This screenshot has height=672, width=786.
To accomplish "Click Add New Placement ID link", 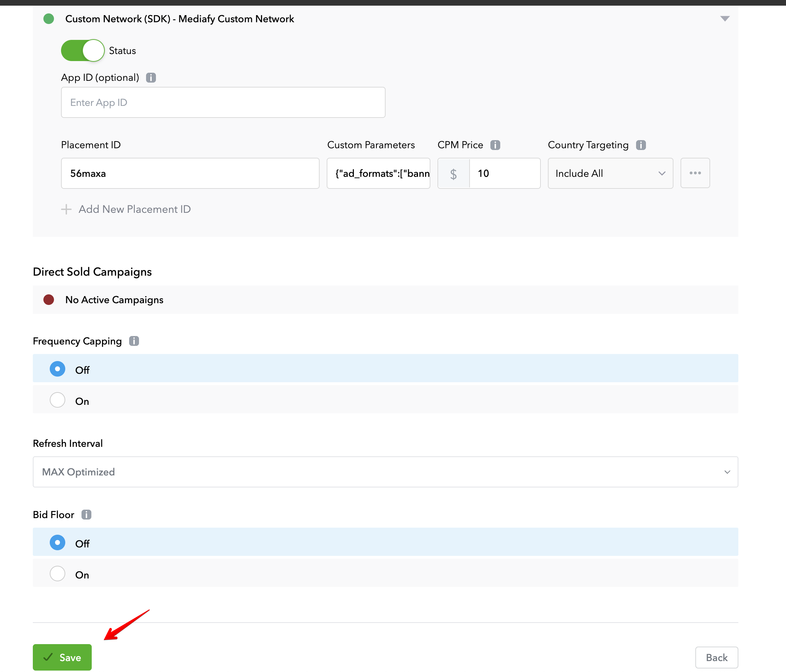I will (134, 209).
